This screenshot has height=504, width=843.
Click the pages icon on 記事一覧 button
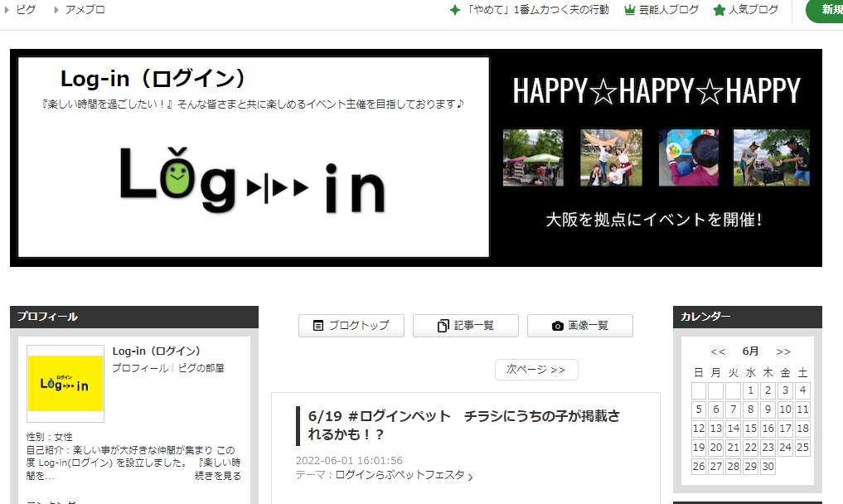[x=443, y=326]
